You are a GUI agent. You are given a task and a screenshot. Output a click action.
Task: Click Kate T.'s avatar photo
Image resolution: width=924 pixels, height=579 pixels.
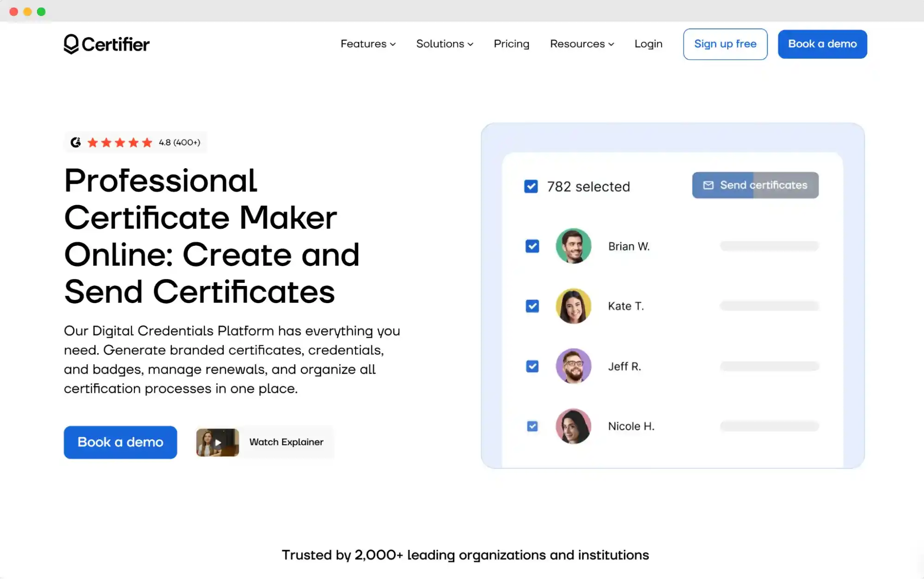point(573,306)
